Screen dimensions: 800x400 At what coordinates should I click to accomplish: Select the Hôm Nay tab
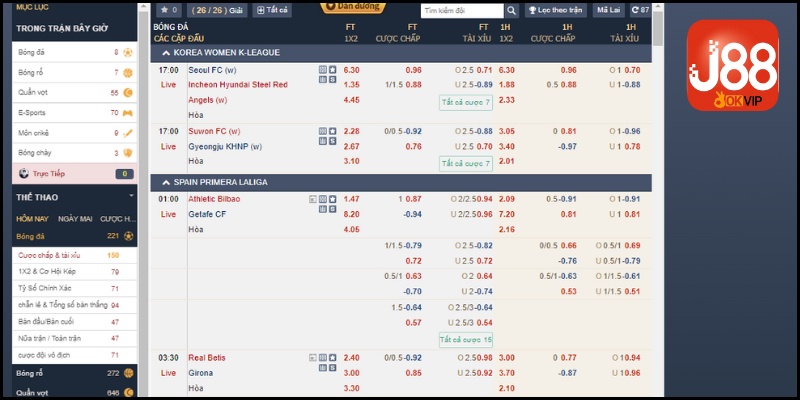click(x=32, y=218)
